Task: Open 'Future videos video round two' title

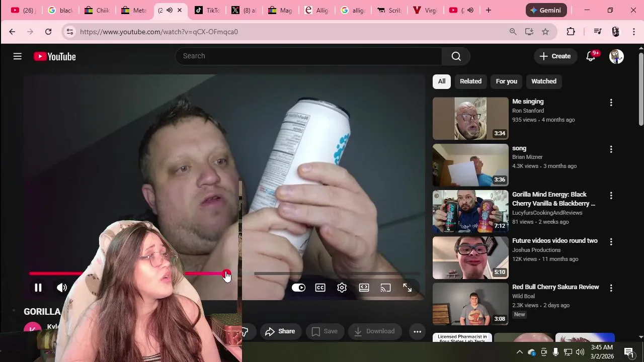Action: click(555, 241)
